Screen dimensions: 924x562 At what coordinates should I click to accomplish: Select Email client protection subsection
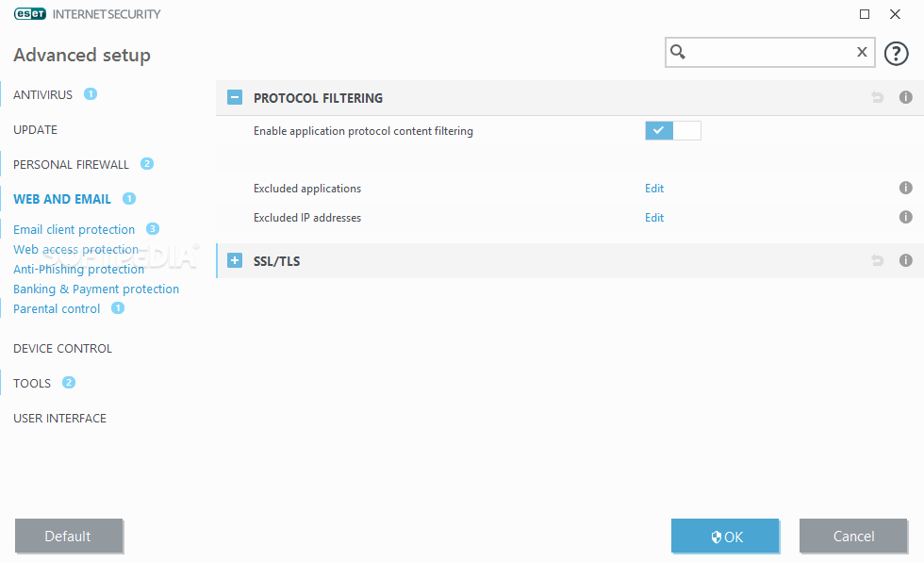tap(74, 230)
